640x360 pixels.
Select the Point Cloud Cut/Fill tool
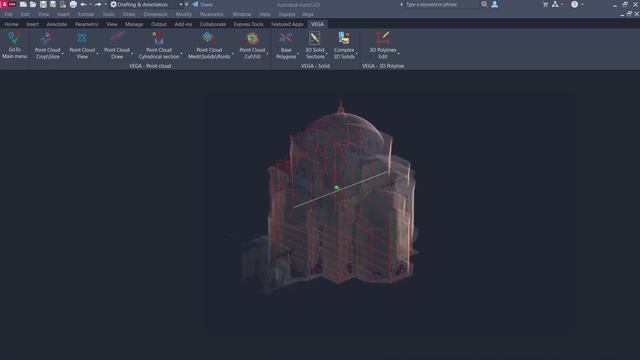point(252,45)
